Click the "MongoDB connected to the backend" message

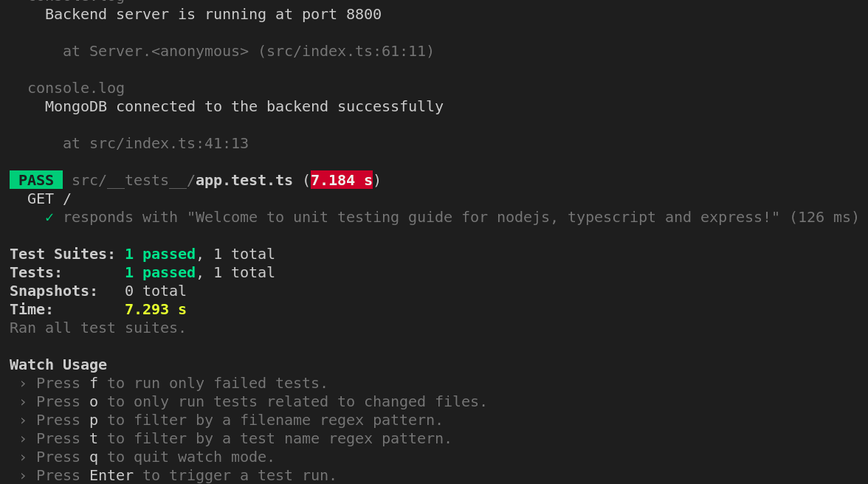click(x=244, y=107)
